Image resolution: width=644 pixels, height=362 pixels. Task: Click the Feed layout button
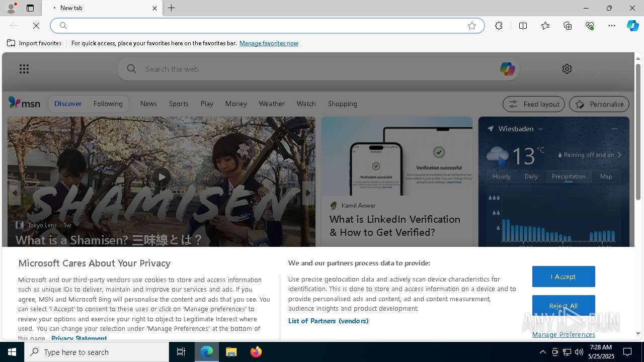[x=534, y=104]
